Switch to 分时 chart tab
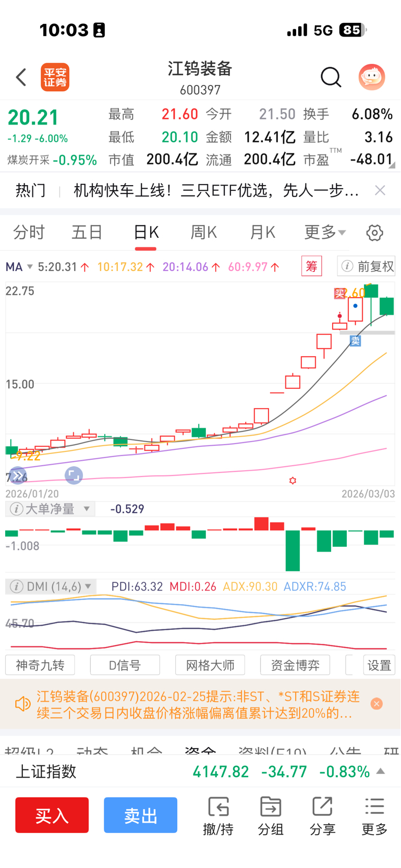This screenshot has height=868, width=401. pos(29,232)
